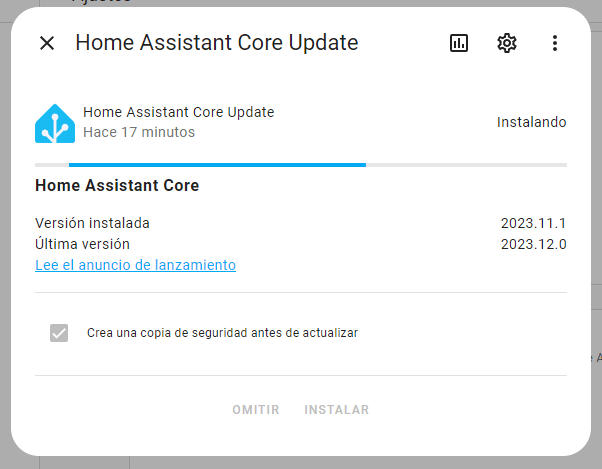Open entity settings with the gear icon
Viewport: 602px width, 469px height.
tap(507, 43)
